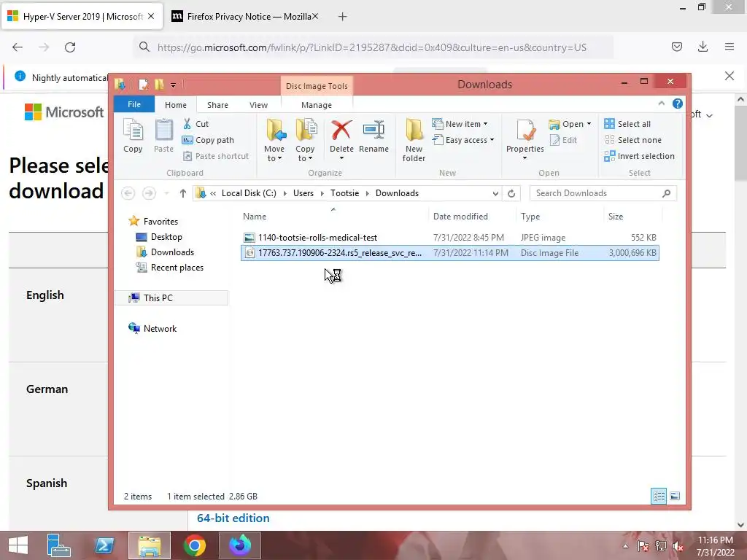Open Server Manager from taskbar

pyautogui.click(x=59, y=545)
